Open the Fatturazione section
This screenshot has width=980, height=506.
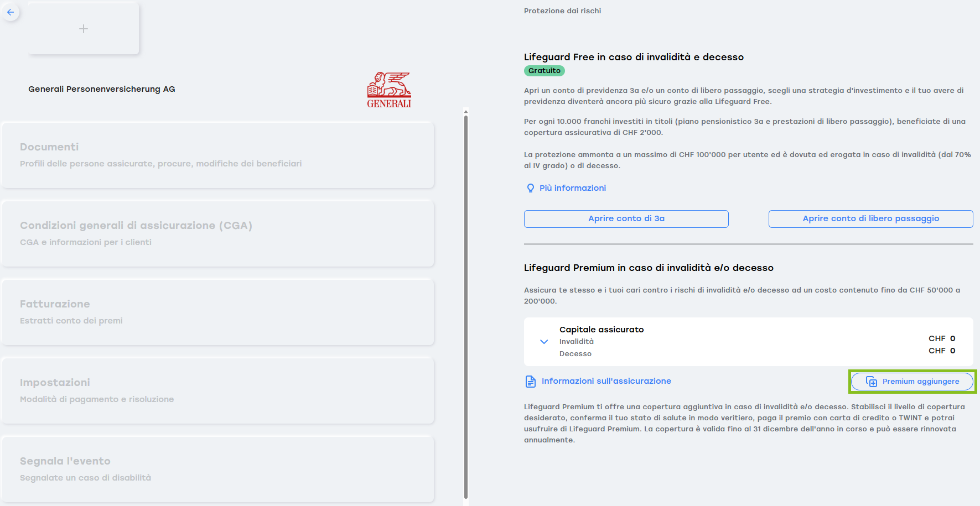coord(218,312)
